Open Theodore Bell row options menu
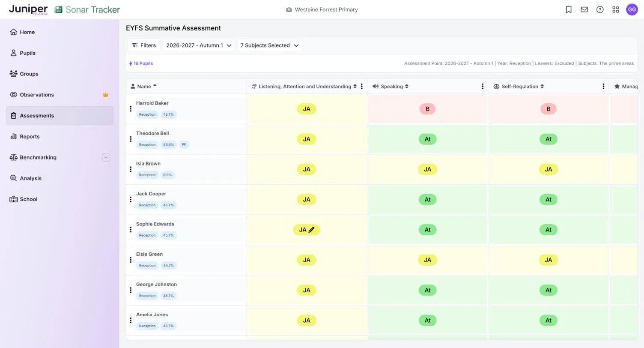 [131, 139]
